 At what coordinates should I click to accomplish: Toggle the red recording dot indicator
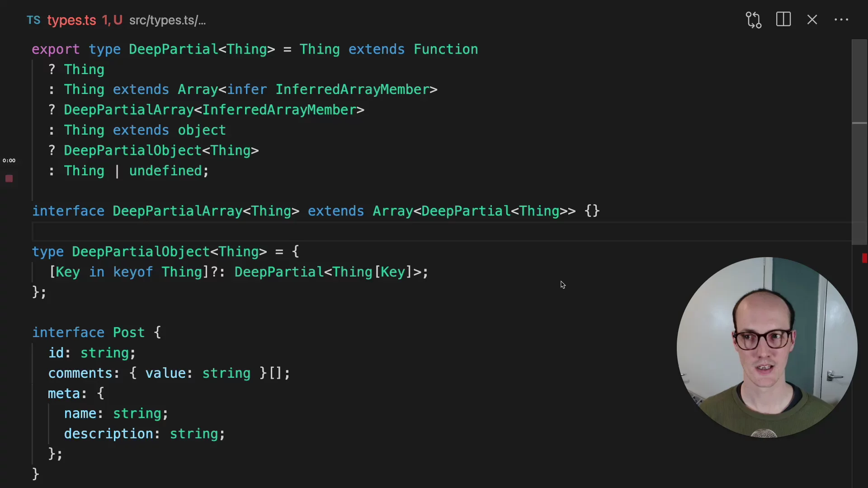tap(9, 178)
